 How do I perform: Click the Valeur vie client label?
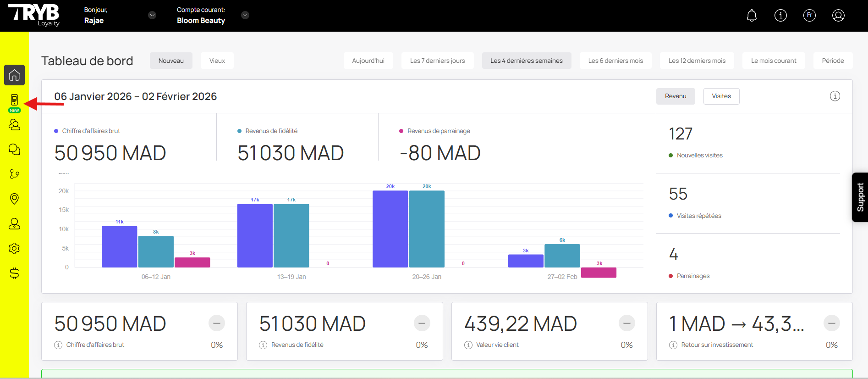497,345
